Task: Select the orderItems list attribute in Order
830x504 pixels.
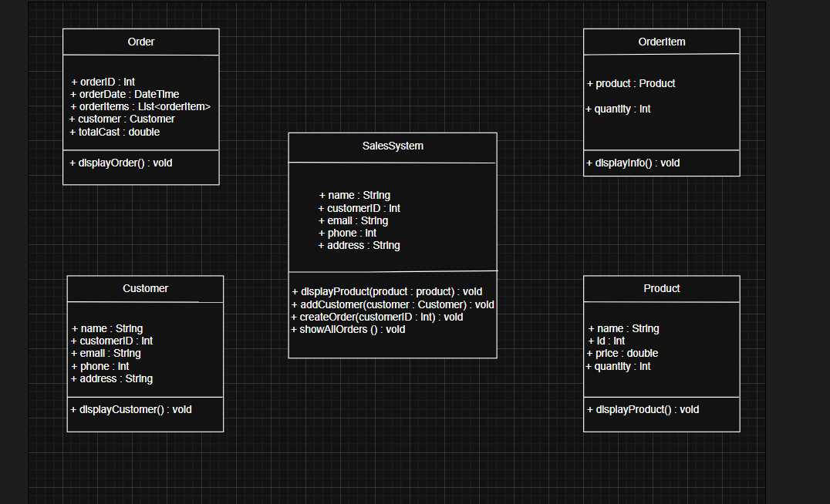Action: point(140,107)
